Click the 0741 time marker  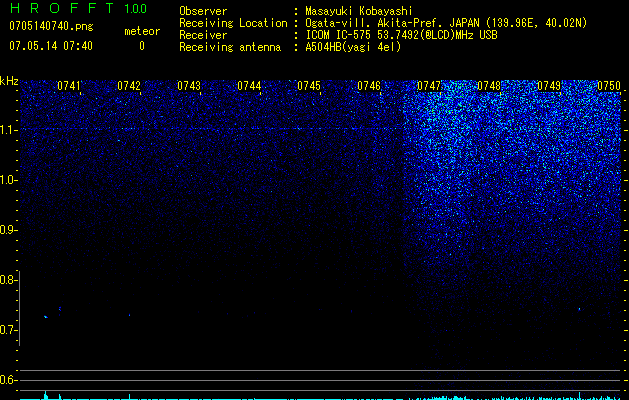click(x=69, y=86)
